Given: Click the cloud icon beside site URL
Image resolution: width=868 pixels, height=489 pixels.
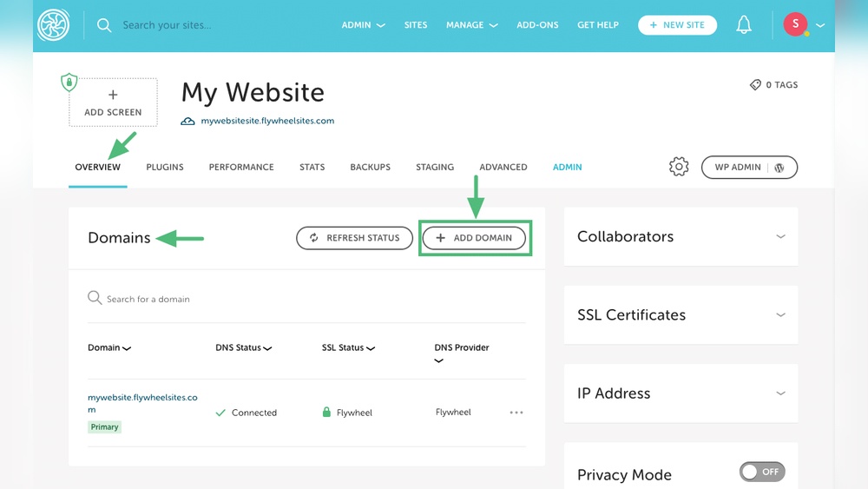Looking at the screenshot, I should point(187,121).
